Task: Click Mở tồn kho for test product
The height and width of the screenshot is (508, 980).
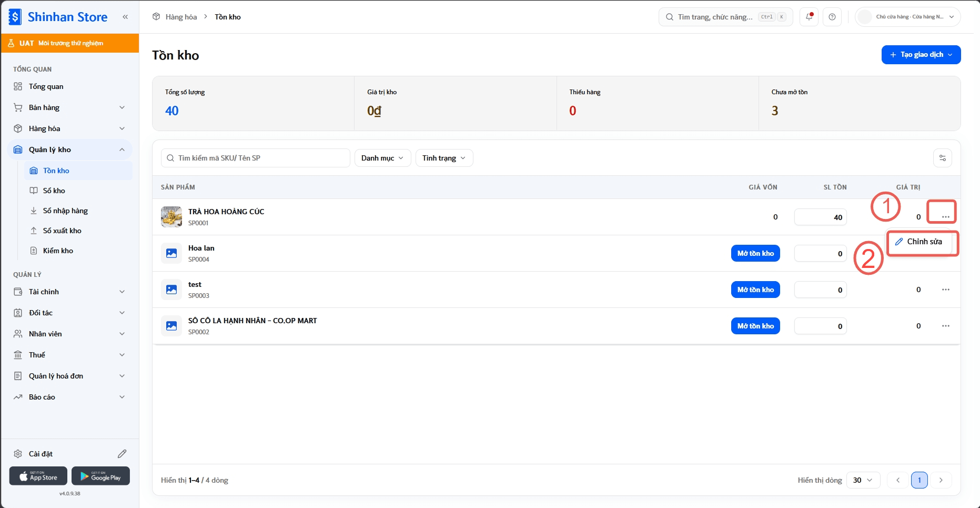Action: [x=755, y=290]
